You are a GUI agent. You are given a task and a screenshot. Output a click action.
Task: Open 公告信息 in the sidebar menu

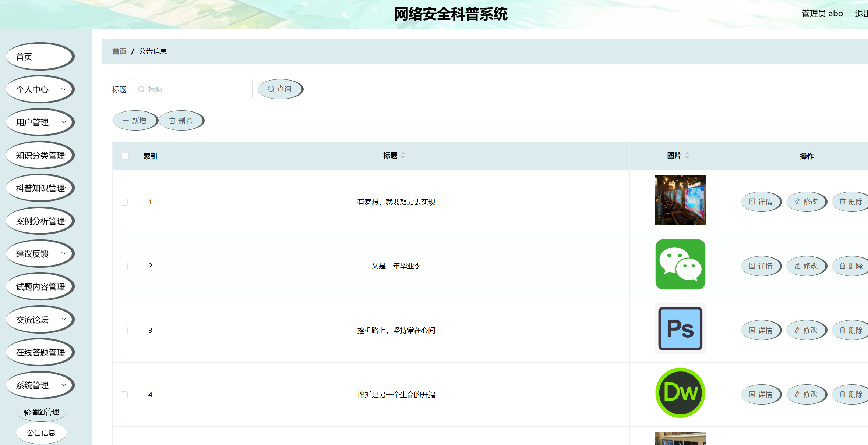41,433
